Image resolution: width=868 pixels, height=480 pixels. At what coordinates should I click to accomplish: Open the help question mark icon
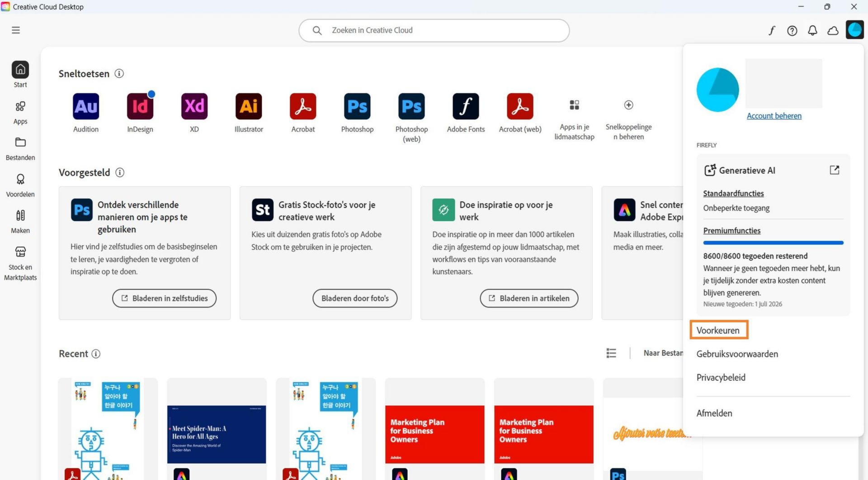coord(792,30)
